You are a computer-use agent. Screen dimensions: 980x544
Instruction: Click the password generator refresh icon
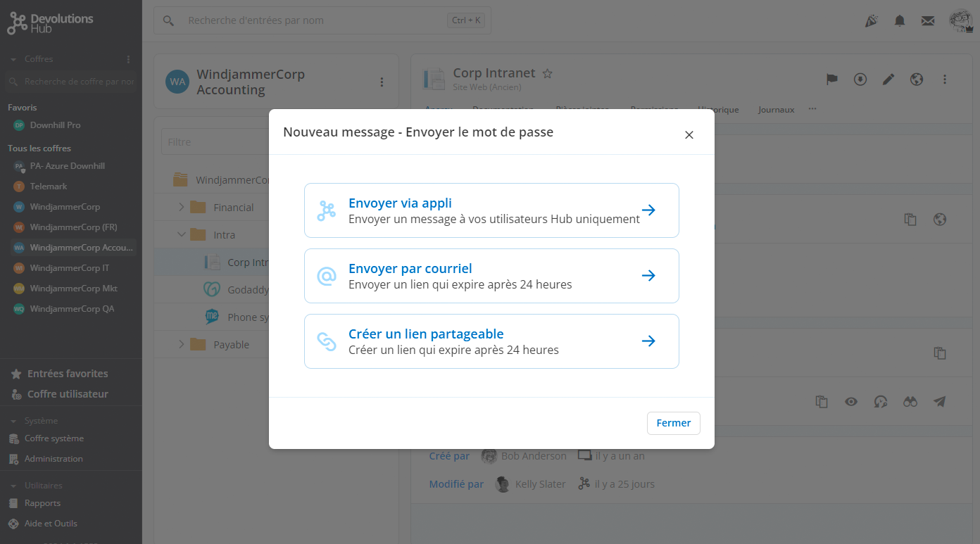[881, 402]
